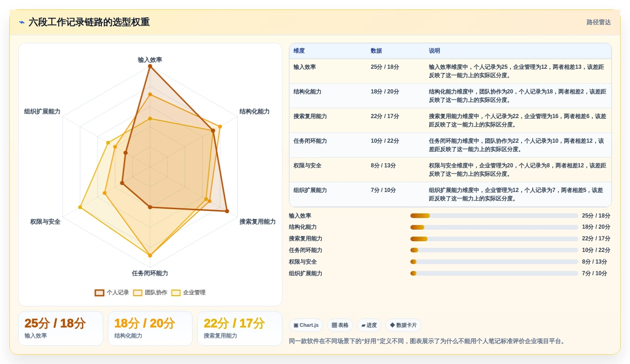This screenshot has width=630, height=364.
Task: Click the footer sentence starting 同一款软件
Action: click(428, 341)
